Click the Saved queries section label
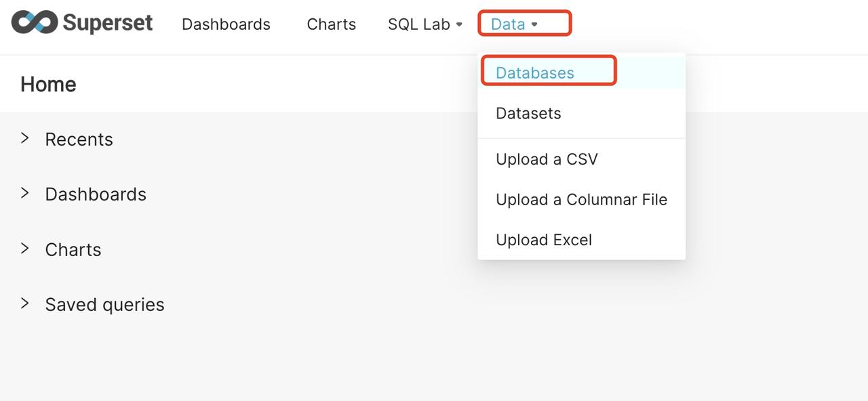Image resolution: width=868 pixels, height=401 pixels. [x=104, y=305]
